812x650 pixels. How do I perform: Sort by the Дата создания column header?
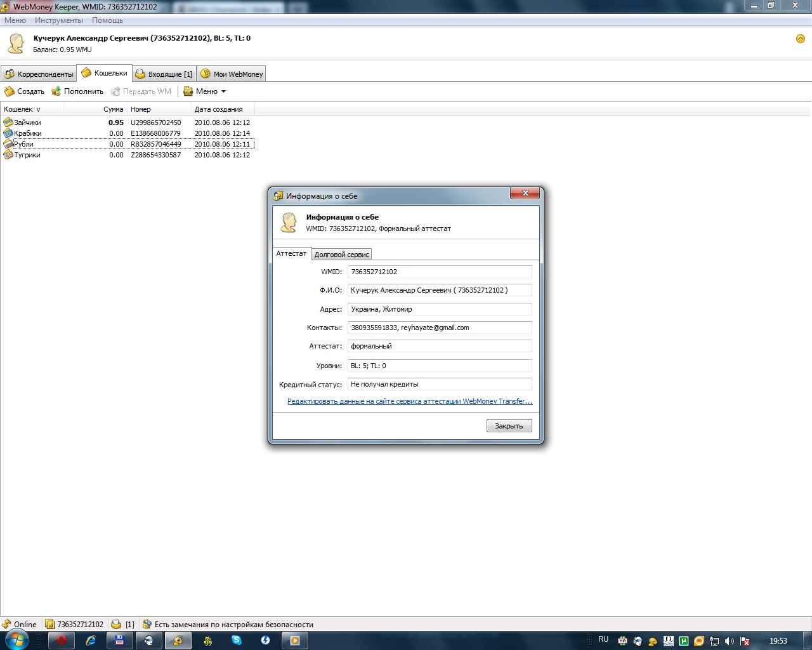(x=222, y=109)
